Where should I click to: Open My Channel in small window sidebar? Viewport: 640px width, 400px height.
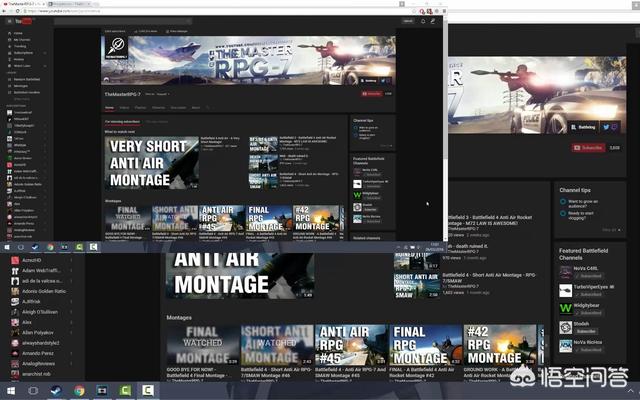[21, 40]
